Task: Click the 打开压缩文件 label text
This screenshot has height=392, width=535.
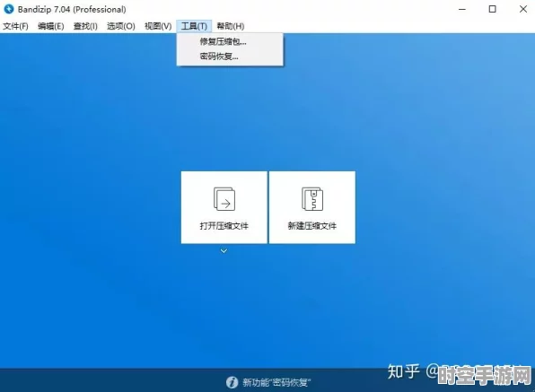Action: pos(224,226)
